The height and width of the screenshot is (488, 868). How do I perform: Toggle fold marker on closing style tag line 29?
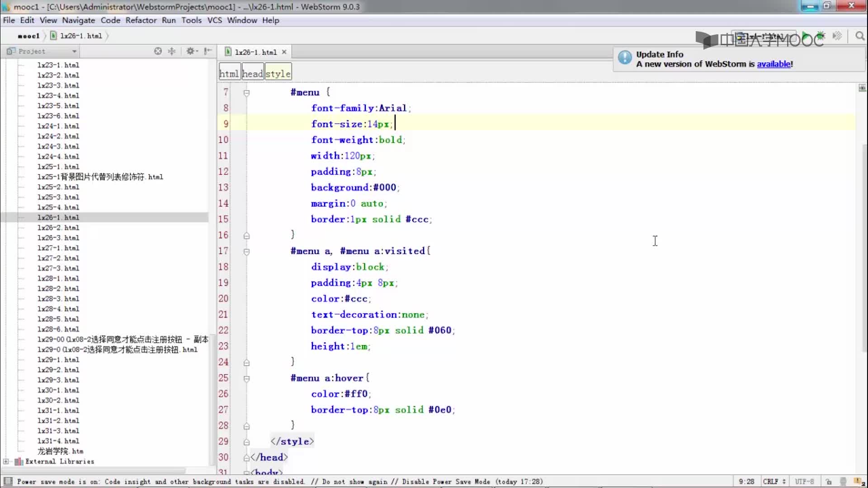pos(246,442)
